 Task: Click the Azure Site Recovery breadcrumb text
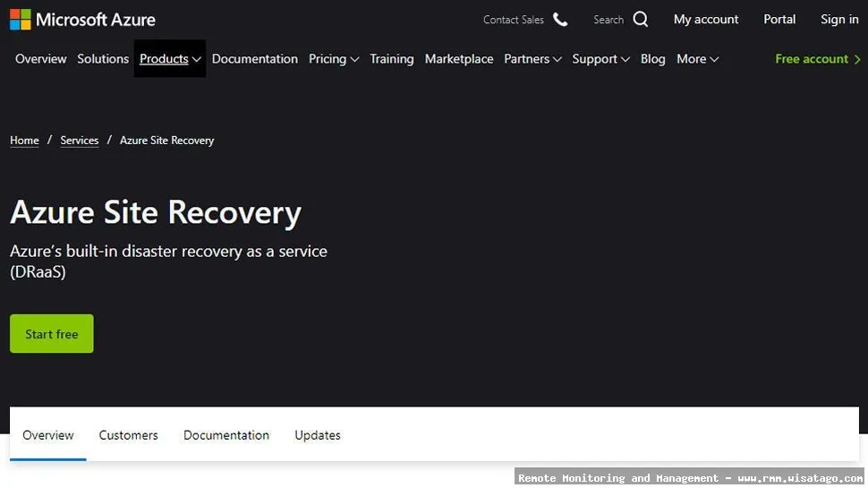tap(166, 141)
